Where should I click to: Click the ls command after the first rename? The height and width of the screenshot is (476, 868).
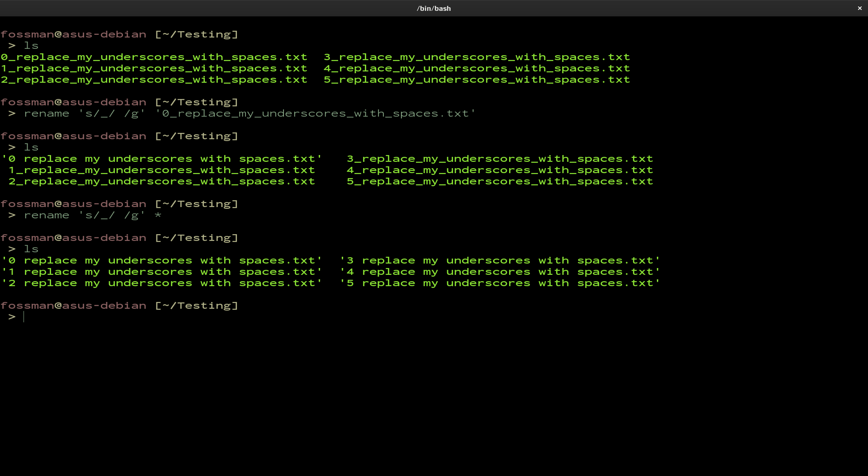click(x=31, y=147)
